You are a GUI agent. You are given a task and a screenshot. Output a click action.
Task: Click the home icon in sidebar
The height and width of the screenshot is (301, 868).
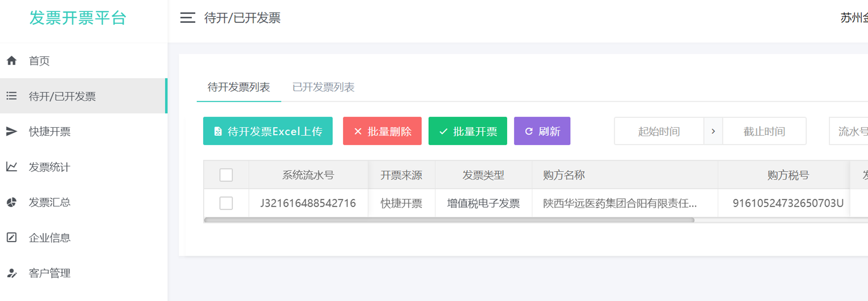point(12,61)
